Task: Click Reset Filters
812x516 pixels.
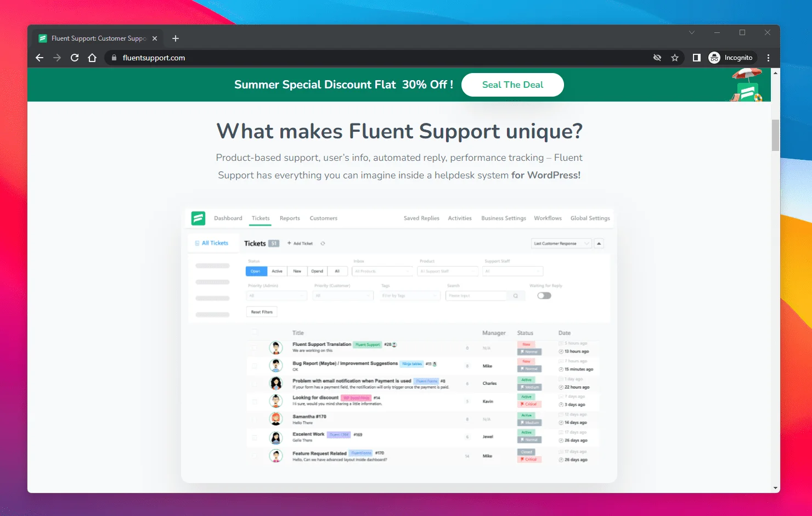Action: click(x=261, y=311)
